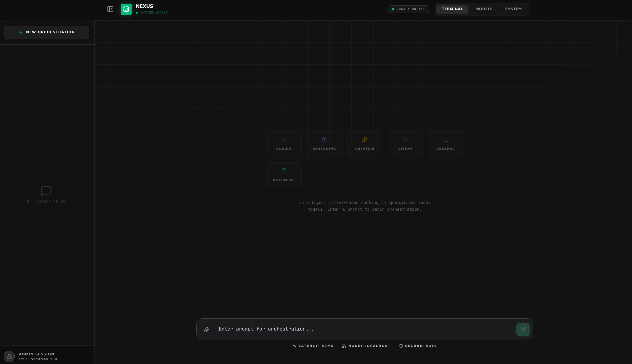Click the green Nexus chip logo

pos(126,9)
